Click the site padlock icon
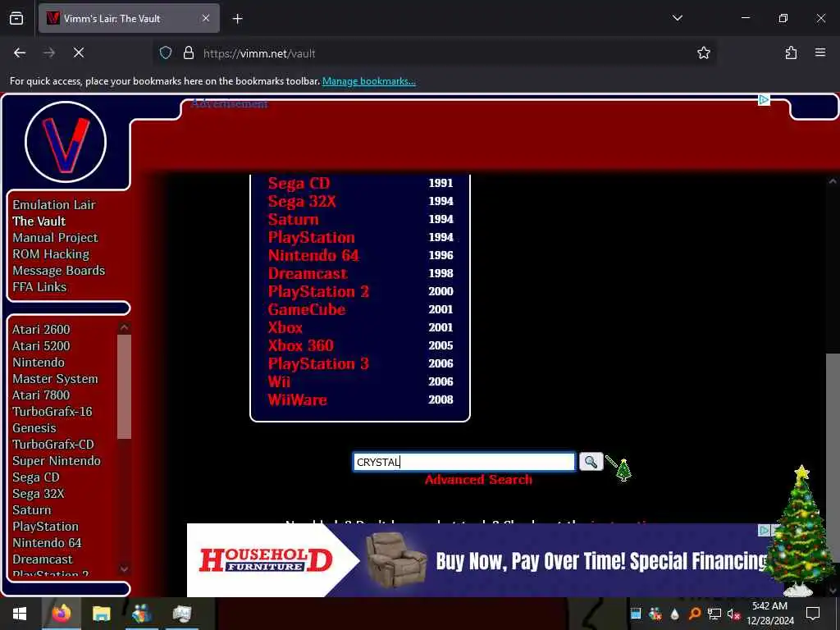840x630 pixels. (189, 53)
